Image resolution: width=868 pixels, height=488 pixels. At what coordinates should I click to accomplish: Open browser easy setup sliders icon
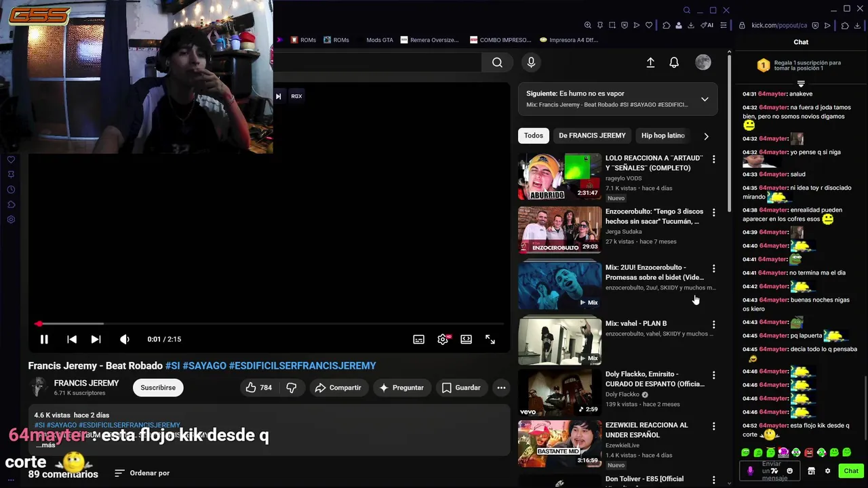pyautogui.click(x=724, y=25)
